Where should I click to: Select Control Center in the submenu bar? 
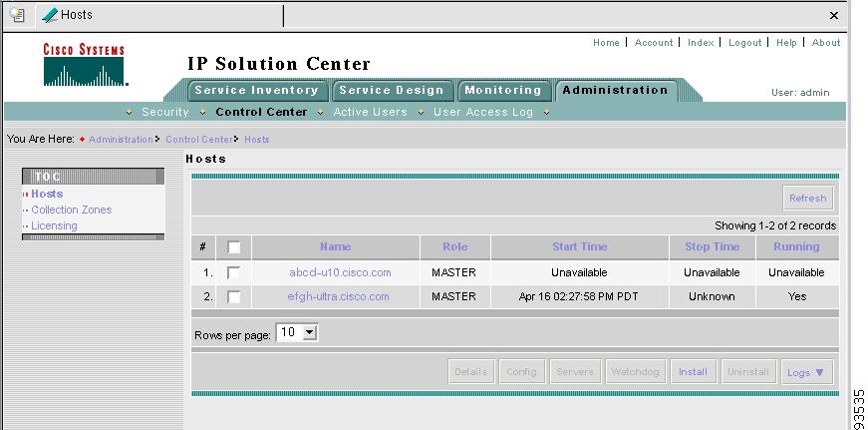coord(261,112)
